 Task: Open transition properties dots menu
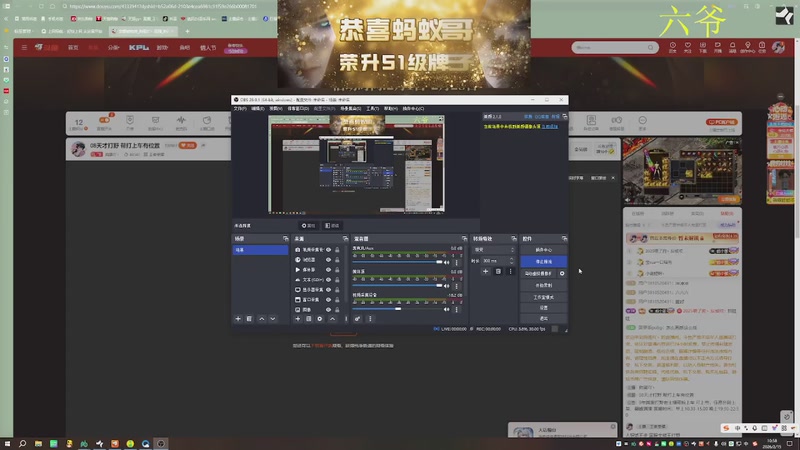(x=510, y=271)
